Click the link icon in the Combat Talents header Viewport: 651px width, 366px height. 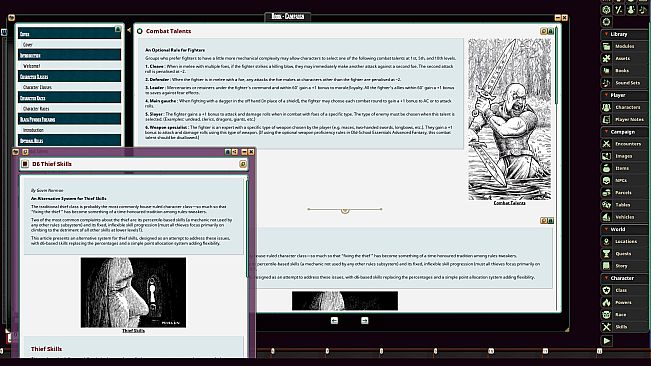[x=543, y=31]
